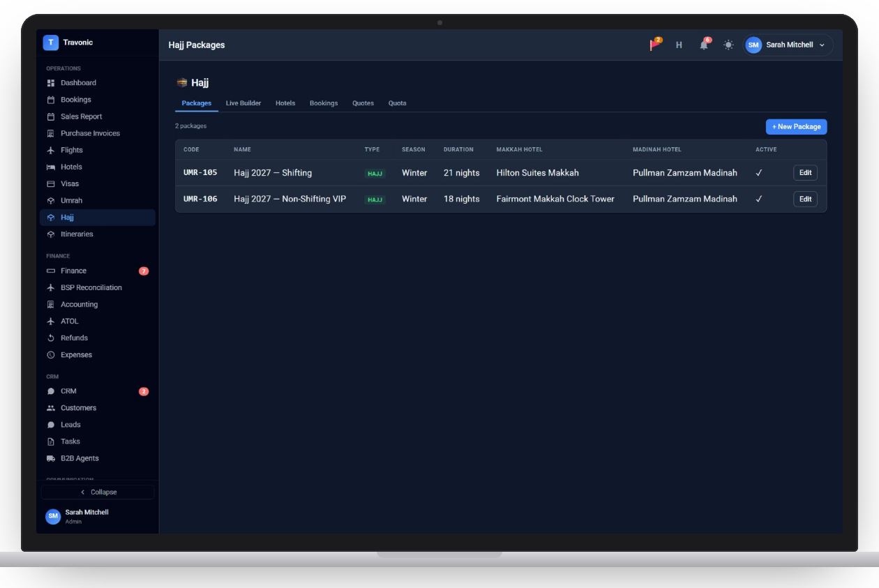
Task: Open Sales Report in sidebar
Action: 98,116
